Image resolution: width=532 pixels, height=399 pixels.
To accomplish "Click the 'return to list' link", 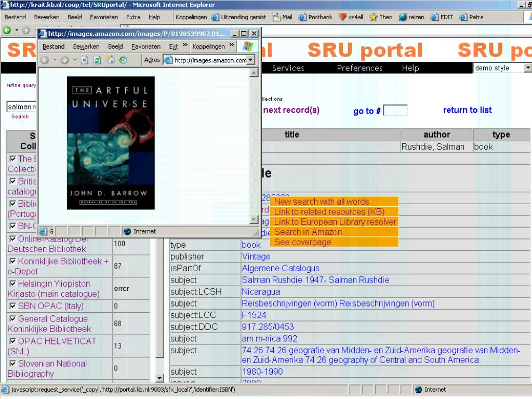I will [467, 110].
